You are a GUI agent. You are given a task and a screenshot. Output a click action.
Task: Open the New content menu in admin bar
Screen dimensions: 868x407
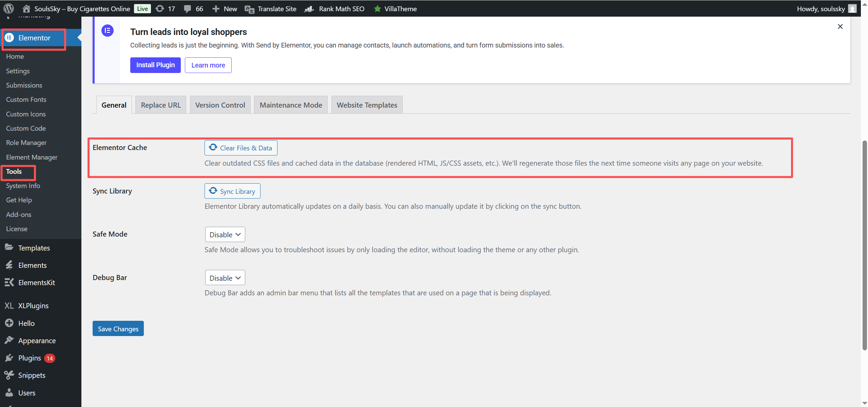click(225, 9)
